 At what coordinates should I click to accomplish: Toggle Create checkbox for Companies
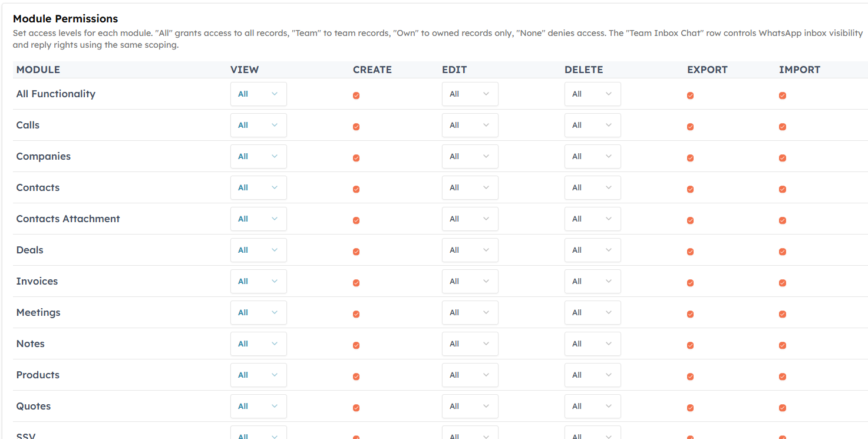point(356,158)
